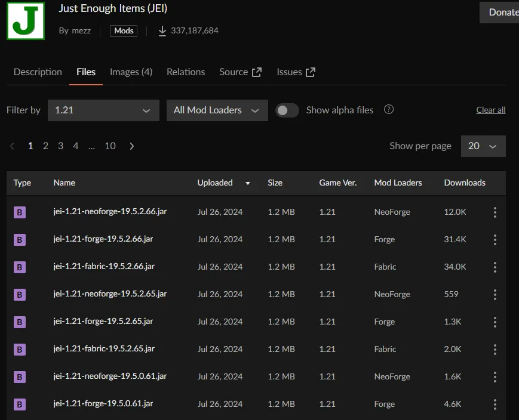Screen dimensions: 519x420
Task: Open the Images (4) tab
Action: click(x=131, y=72)
